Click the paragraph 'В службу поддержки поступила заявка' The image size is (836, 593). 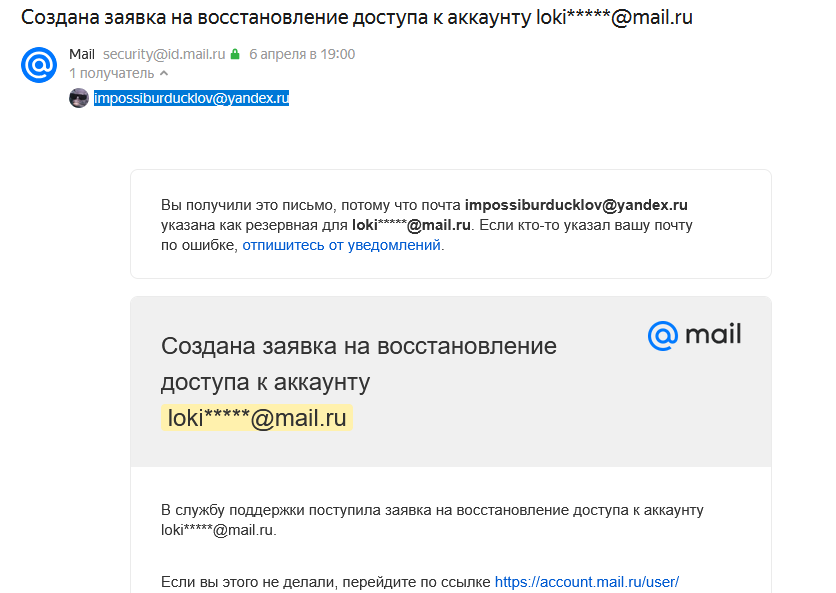(x=432, y=520)
